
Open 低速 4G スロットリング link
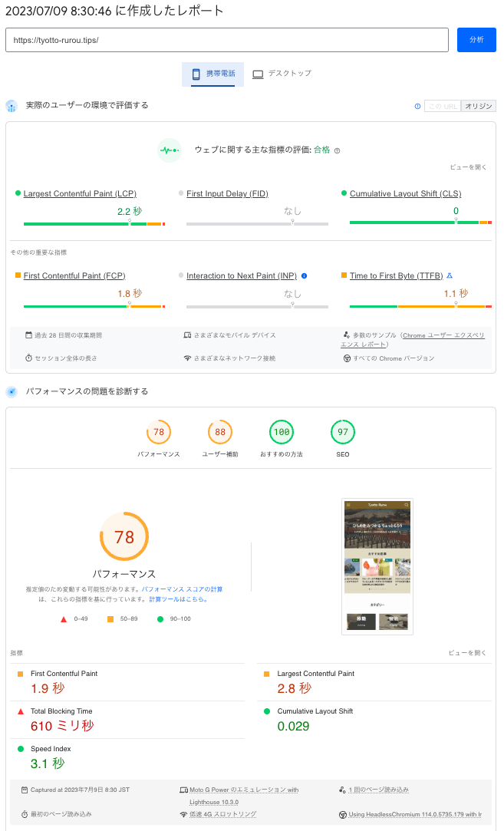tap(222, 814)
